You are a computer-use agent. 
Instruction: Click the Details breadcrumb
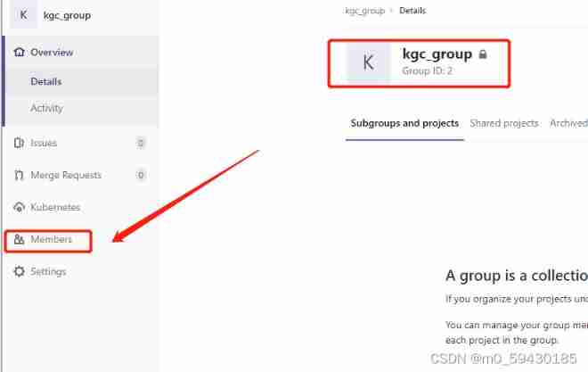click(412, 11)
